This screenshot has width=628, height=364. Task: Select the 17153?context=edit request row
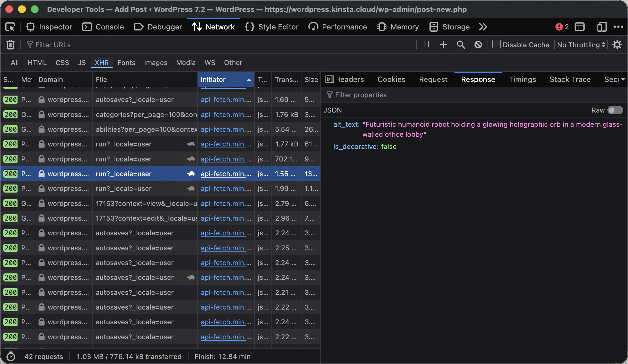click(x=160, y=218)
